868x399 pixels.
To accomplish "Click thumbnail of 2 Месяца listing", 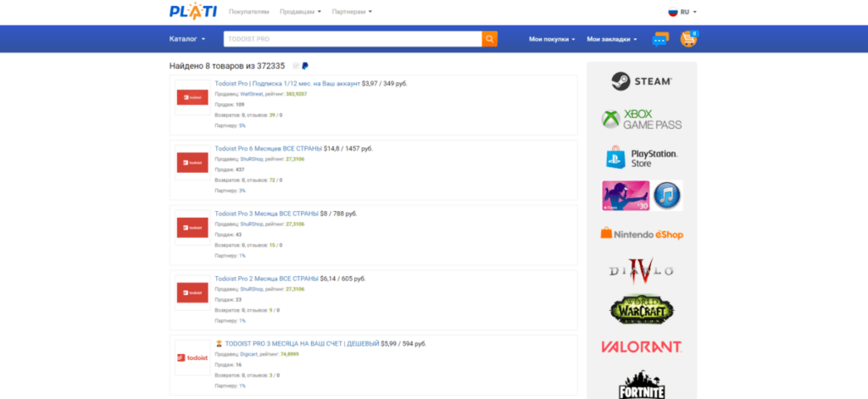I will click(192, 292).
